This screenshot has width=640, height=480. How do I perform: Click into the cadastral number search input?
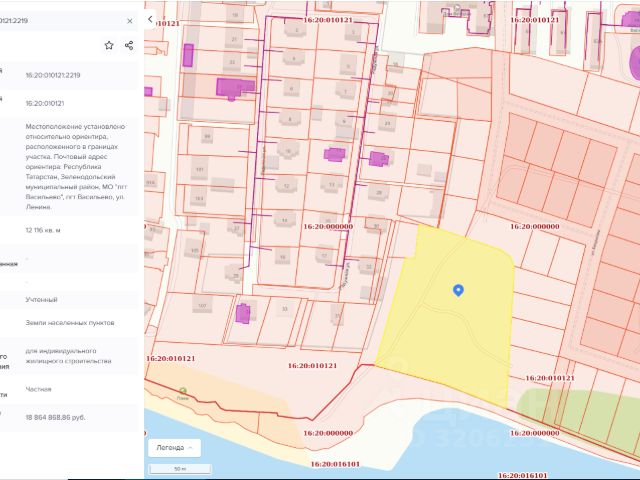coord(60,20)
